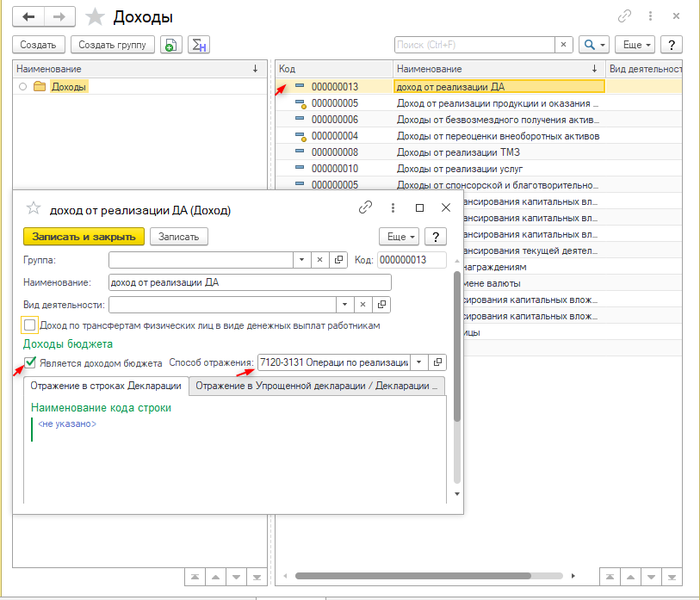Click the dialog scrollbar down arrow
Image resolution: width=700 pixels, height=600 pixels.
click(x=456, y=494)
